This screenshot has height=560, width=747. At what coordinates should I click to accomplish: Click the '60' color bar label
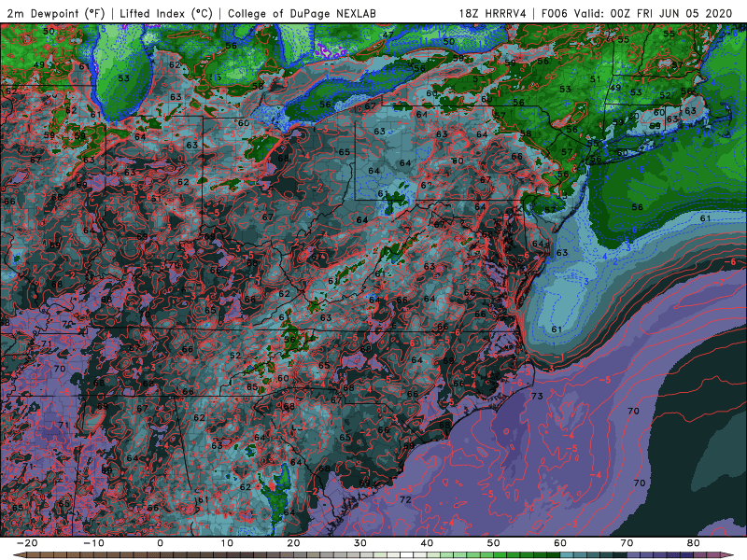[560, 543]
